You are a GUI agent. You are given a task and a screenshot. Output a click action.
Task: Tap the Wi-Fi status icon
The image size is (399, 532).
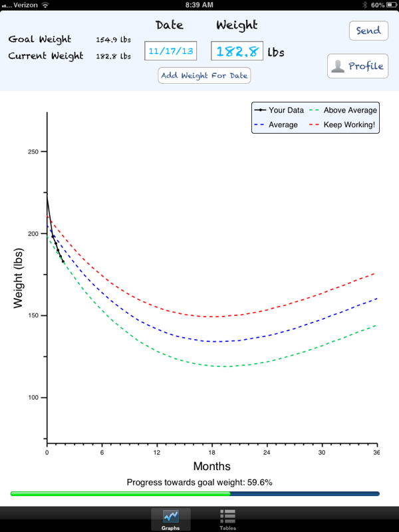pyautogui.click(x=45, y=5)
